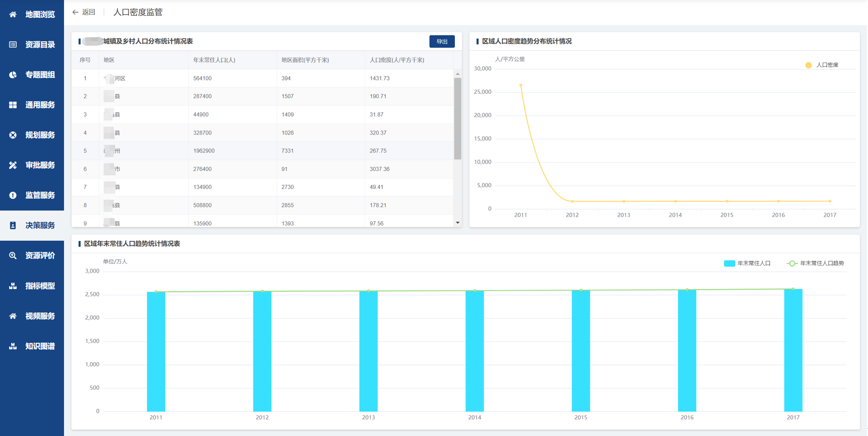This screenshot has width=868, height=436.
Task: Open 审批服务 in the sidebar
Action: pos(32,165)
